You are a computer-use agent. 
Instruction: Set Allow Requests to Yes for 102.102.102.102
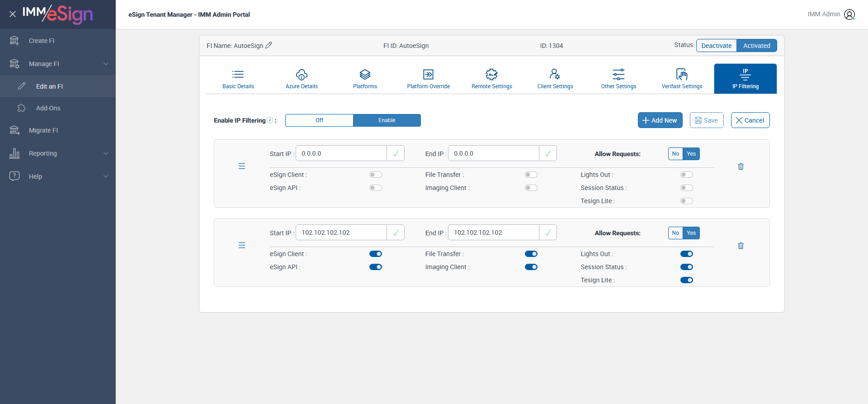691,233
